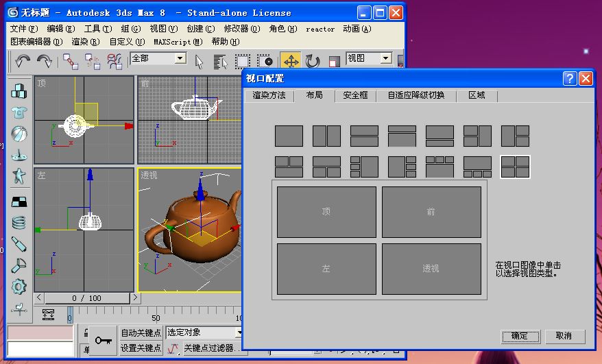Open Select by Name list tool
The image size is (602, 364).
point(220,62)
